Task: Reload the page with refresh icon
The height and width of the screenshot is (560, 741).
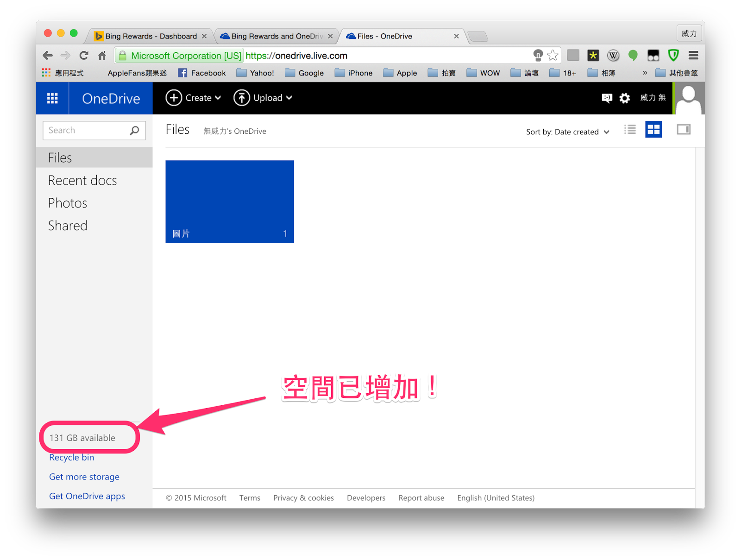Action: [84, 56]
